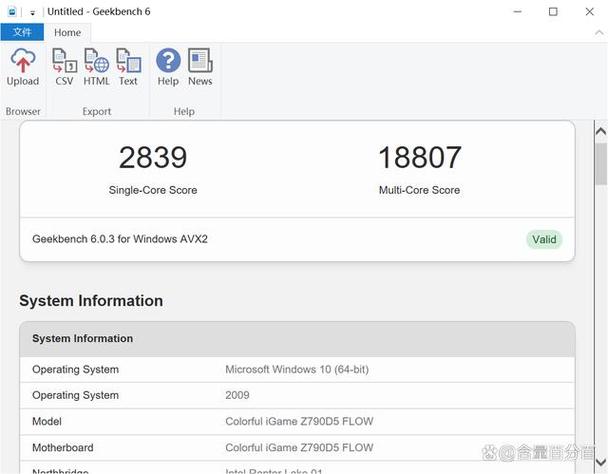Click the Model row's Colorful iGame Z790D5 FLOW value
Screen dimensions: 608x474
pos(299,421)
